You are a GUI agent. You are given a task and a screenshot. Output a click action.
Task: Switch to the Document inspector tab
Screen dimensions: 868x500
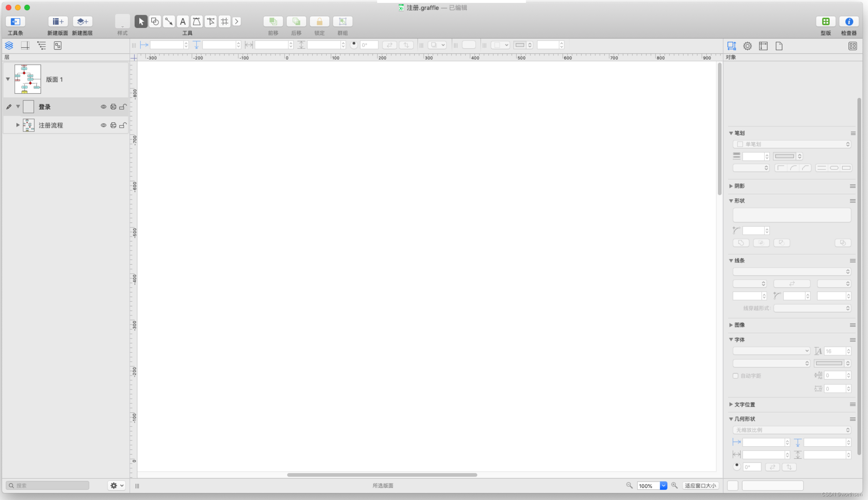click(x=779, y=46)
